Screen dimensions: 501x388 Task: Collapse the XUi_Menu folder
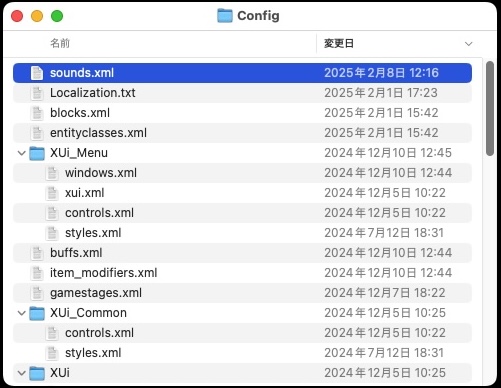pyautogui.click(x=22, y=153)
